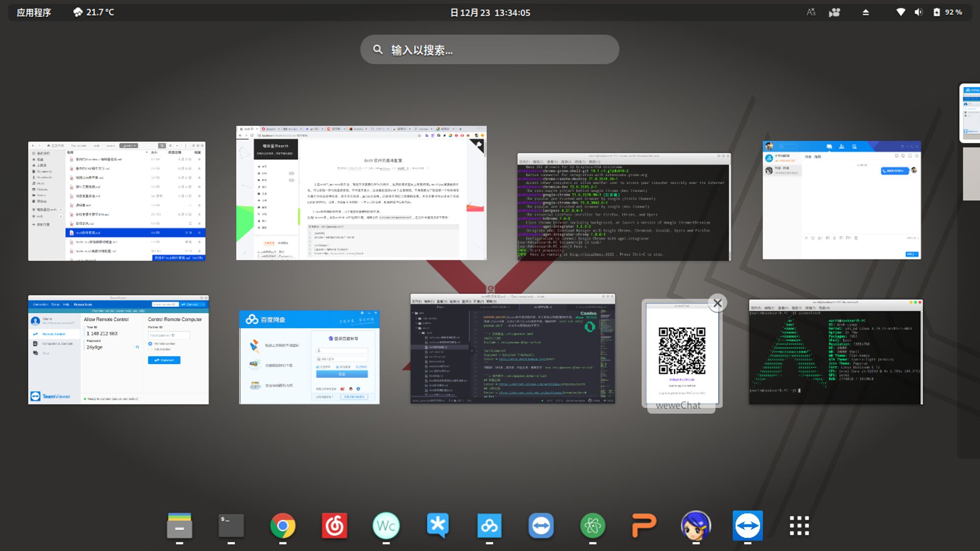Open the Atom editor dock icon

592,526
